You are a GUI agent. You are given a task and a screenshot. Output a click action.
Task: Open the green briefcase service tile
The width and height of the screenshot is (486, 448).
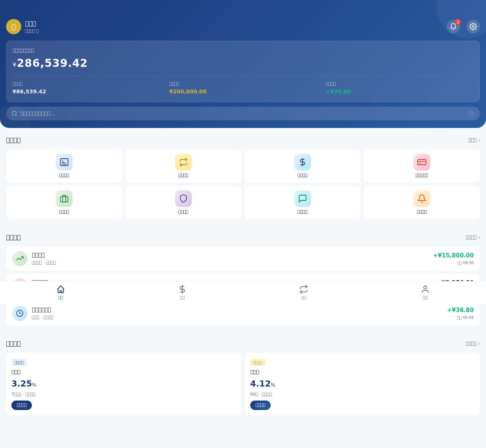click(64, 202)
